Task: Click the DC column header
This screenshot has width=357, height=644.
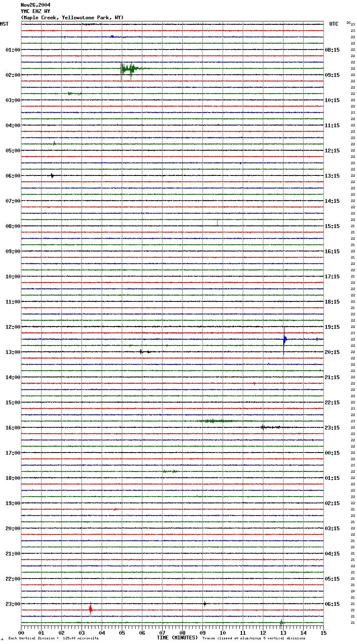Action: [x=349, y=23]
